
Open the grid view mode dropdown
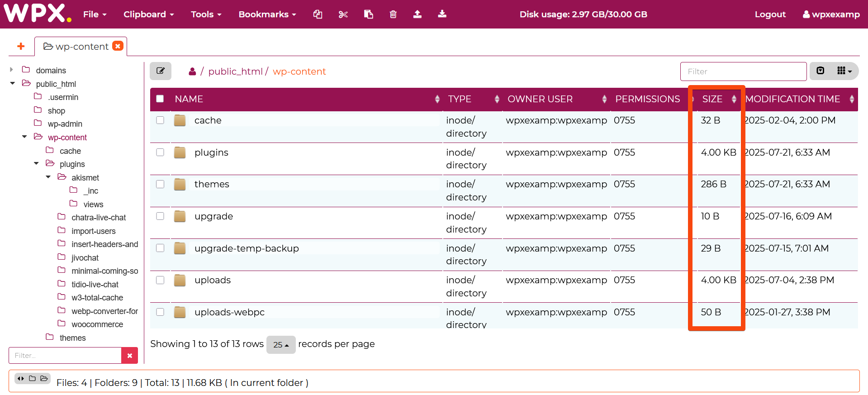pos(844,71)
